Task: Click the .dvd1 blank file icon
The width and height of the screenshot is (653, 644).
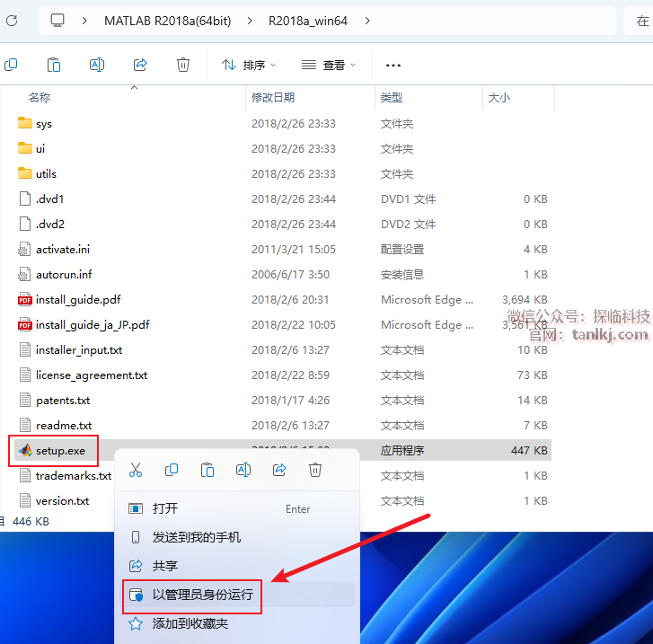Action: [25, 198]
